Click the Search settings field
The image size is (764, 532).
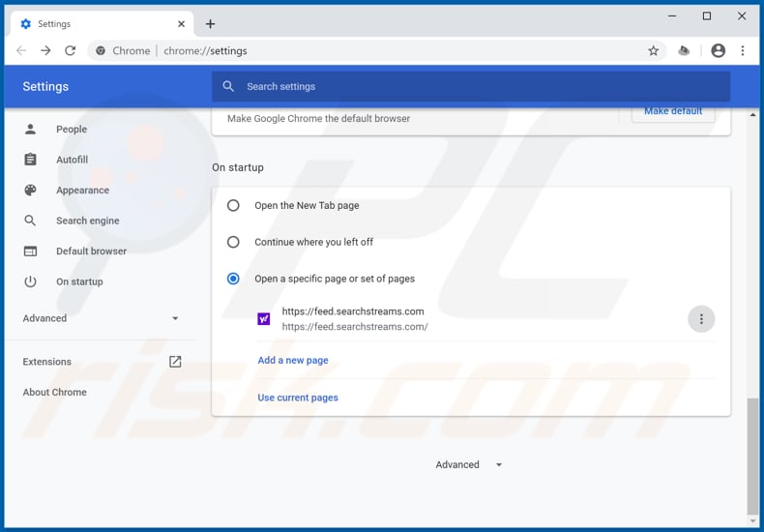click(470, 86)
